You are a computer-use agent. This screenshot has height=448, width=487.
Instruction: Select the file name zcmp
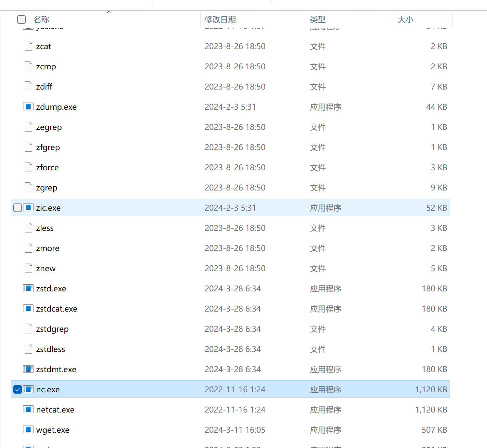(x=46, y=66)
